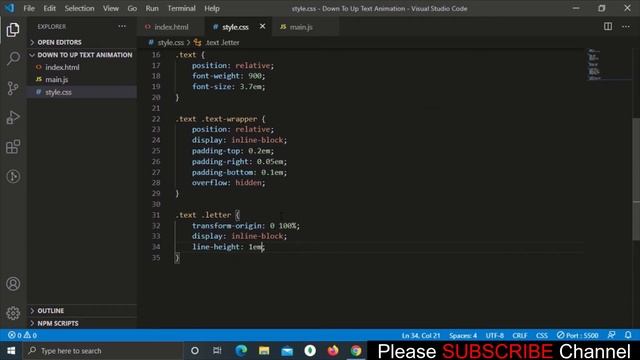Click the editor vertical scrollbar
The width and height of the screenshot is (640, 360).
[x=636, y=179]
